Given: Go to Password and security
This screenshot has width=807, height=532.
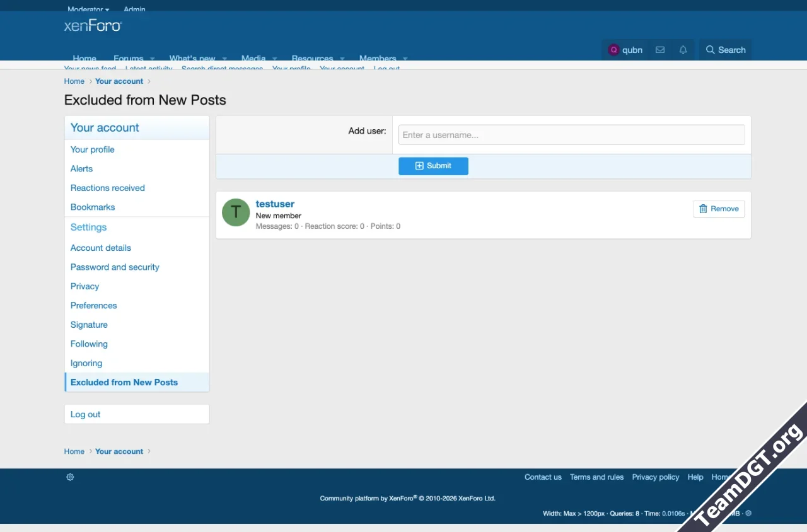Looking at the screenshot, I should [115, 267].
